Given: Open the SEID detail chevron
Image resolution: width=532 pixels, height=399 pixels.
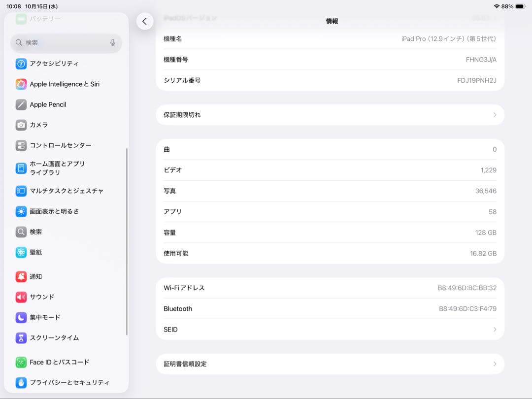Looking at the screenshot, I should 495,329.
